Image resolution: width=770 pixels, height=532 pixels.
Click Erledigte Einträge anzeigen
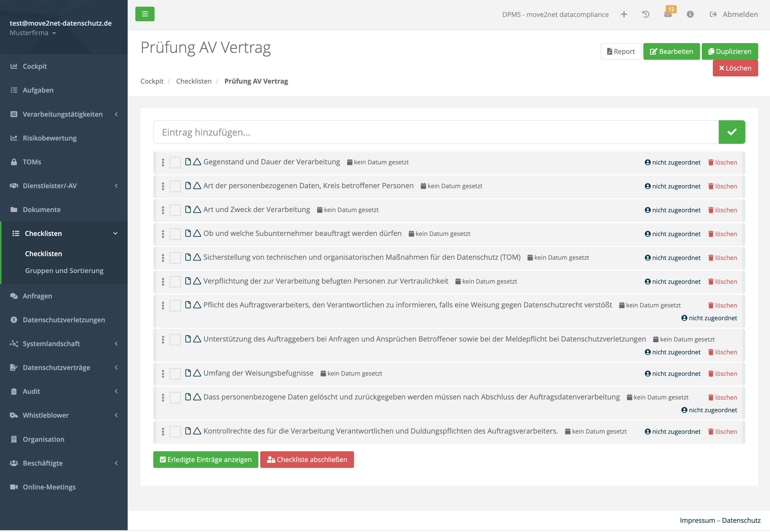tap(206, 460)
